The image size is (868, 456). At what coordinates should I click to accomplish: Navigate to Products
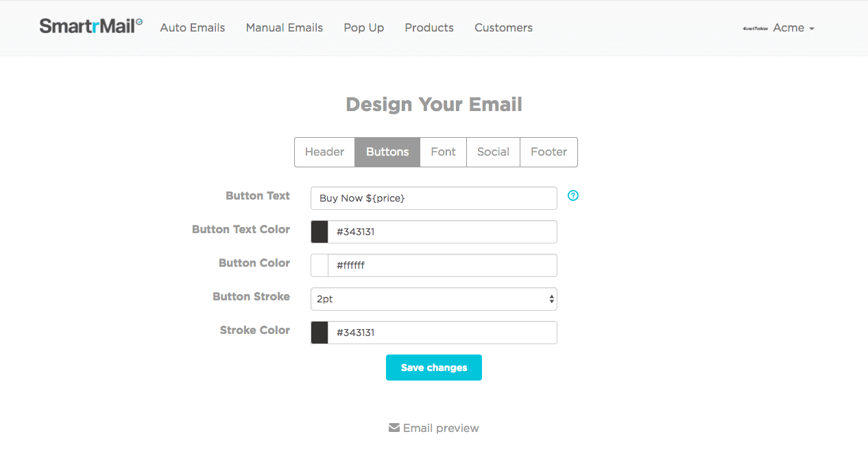[x=429, y=28]
